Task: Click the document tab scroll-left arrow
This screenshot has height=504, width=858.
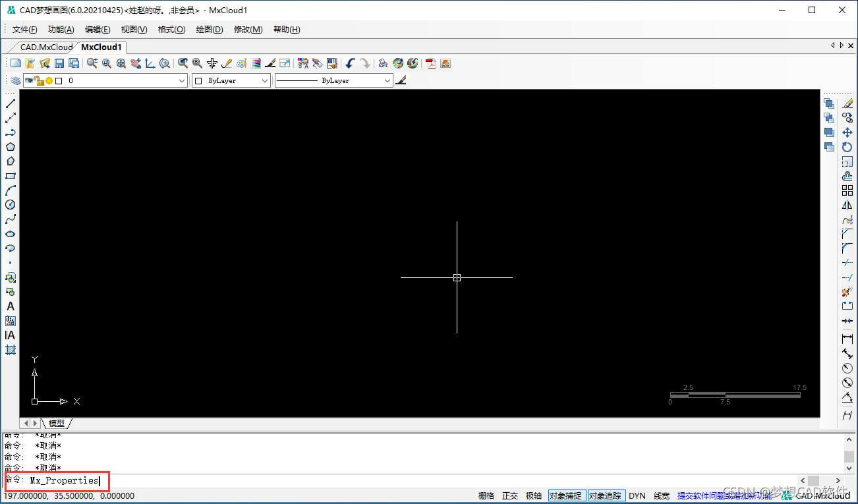Action: [x=832, y=45]
